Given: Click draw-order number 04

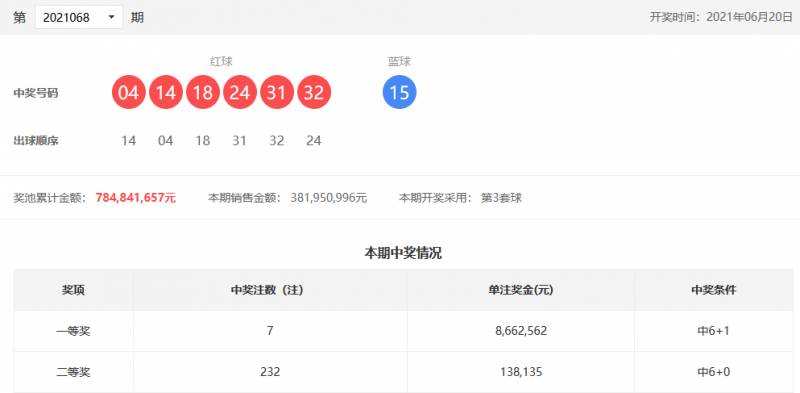Looking at the screenshot, I should tap(166, 141).
